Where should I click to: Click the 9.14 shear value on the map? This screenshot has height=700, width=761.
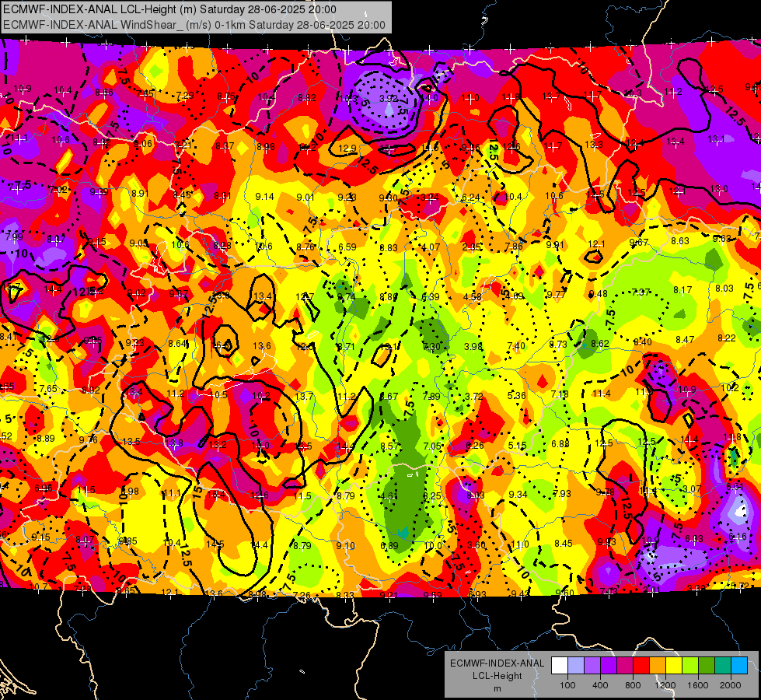(264, 197)
